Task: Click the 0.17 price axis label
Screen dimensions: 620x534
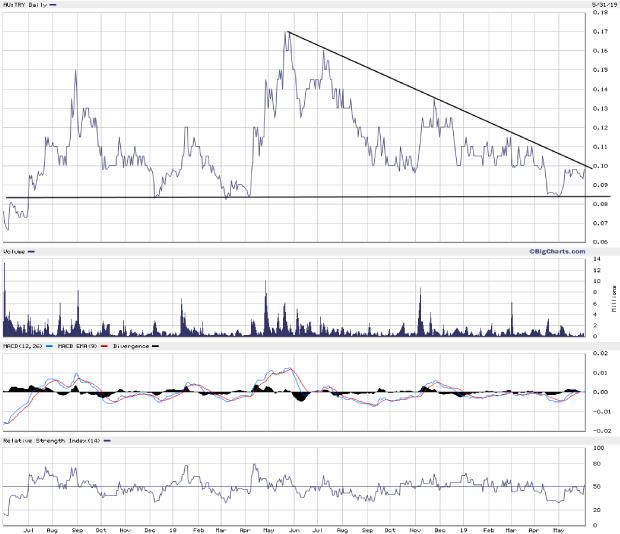Action: pos(599,32)
